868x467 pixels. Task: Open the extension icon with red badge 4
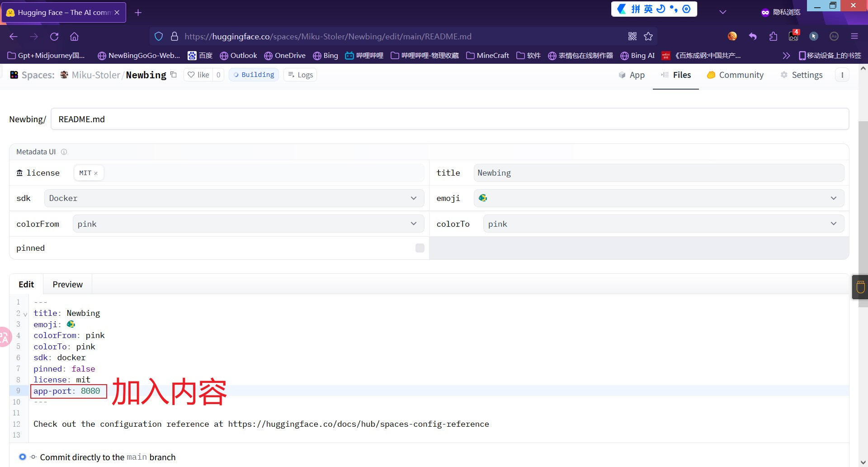[793, 36]
